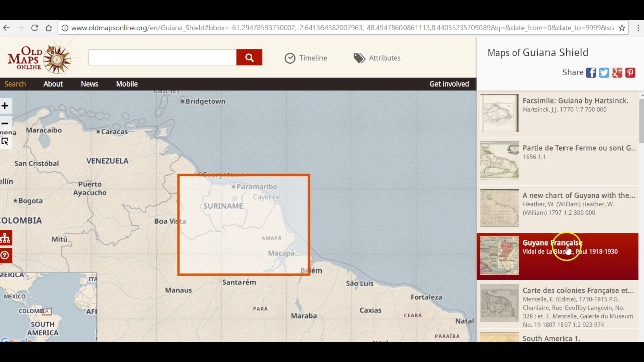Click the browser back arrow
644x362 pixels.
coord(6,28)
